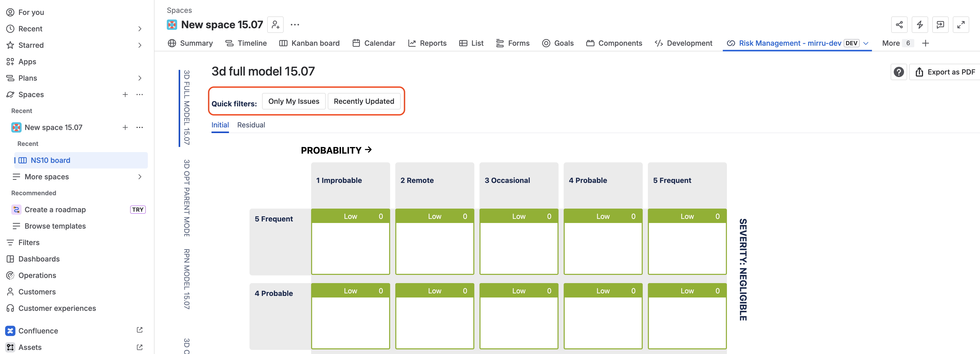Switch to Components tab
Screen dimensions: 980x354
614,43
